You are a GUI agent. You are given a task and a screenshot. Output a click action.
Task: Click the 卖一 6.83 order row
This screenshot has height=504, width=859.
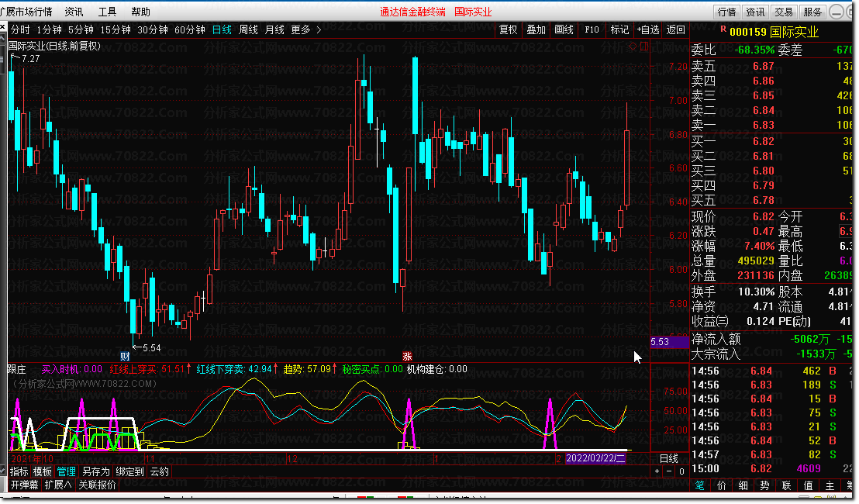[x=771, y=125]
